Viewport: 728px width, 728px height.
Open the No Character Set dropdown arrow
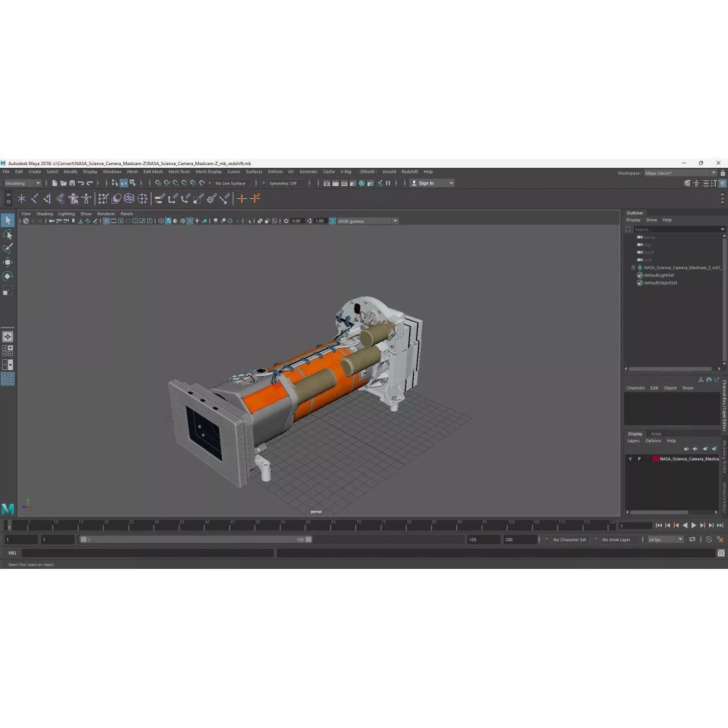point(547,539)
